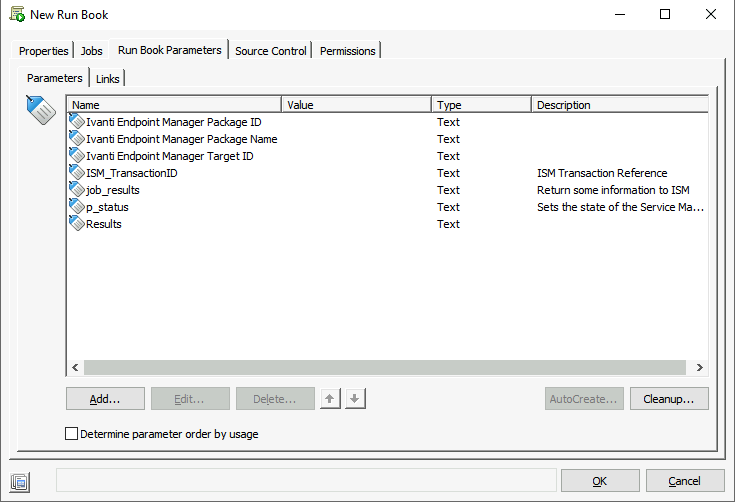Viewport: 736px width, 502px height.
Task: Click the tag icon beside p_status
Action: 77,206
